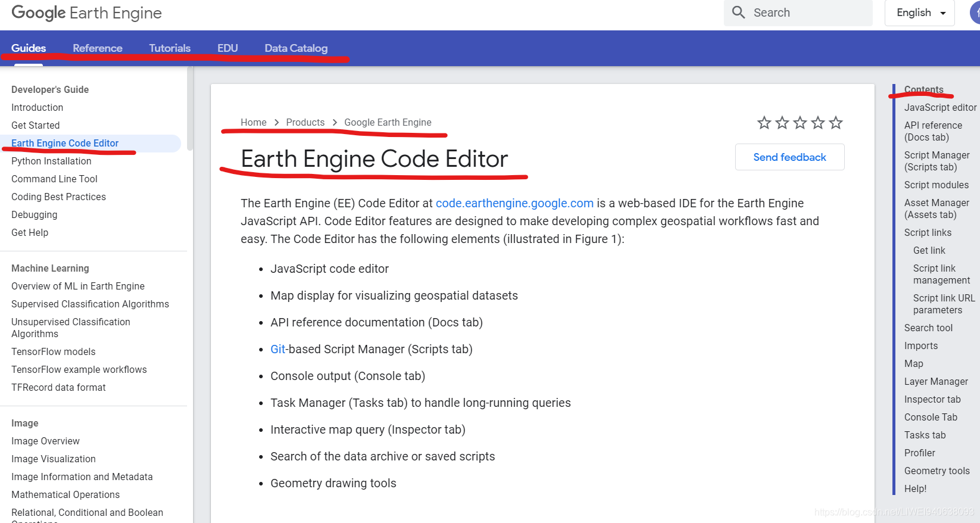Switch to the Reference tab
This screenshot has width=980, height=523.
pos(98,48)
